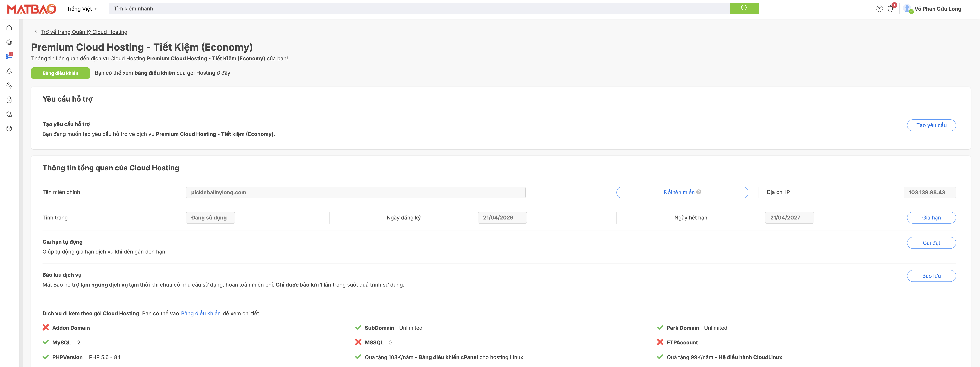Click the green search magnifier button
980x367 pixels.
[744, 8]
